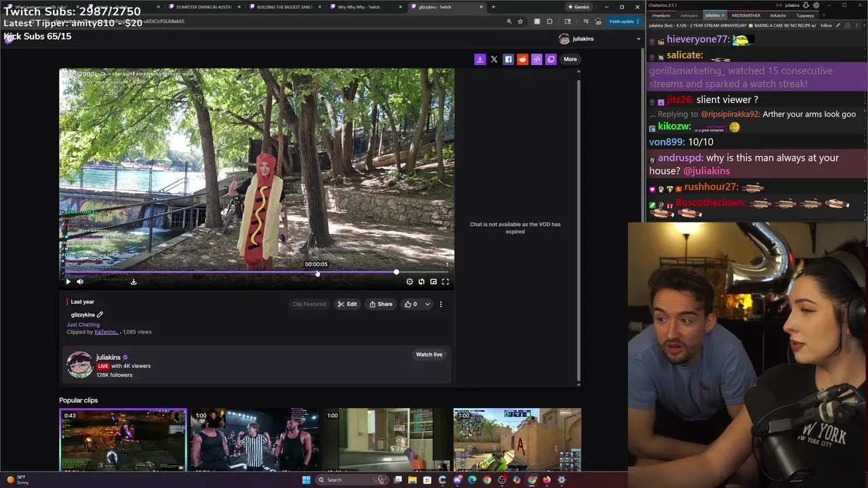The height and width of the screenshot is (488, 868).
Task: Open viewer list icon in Chatterino
Action: pos(847,26)
